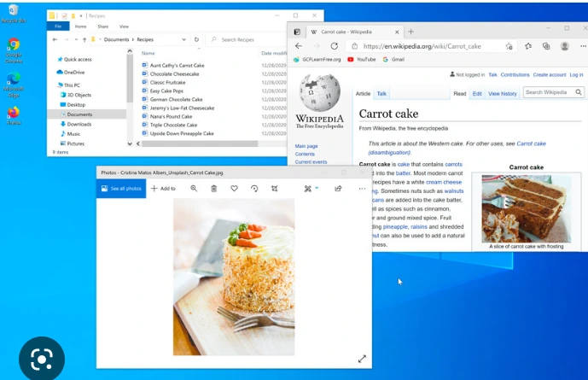Rotate the image in Photos
This screenshot has width=588, height=380.
coord(254,189)
